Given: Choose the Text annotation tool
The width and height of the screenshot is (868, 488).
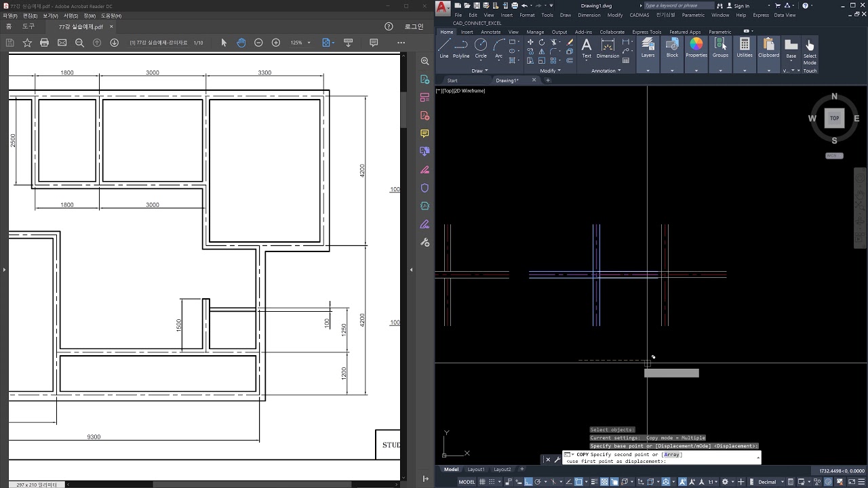Looking at the screenshot, I should coord(587,48).
